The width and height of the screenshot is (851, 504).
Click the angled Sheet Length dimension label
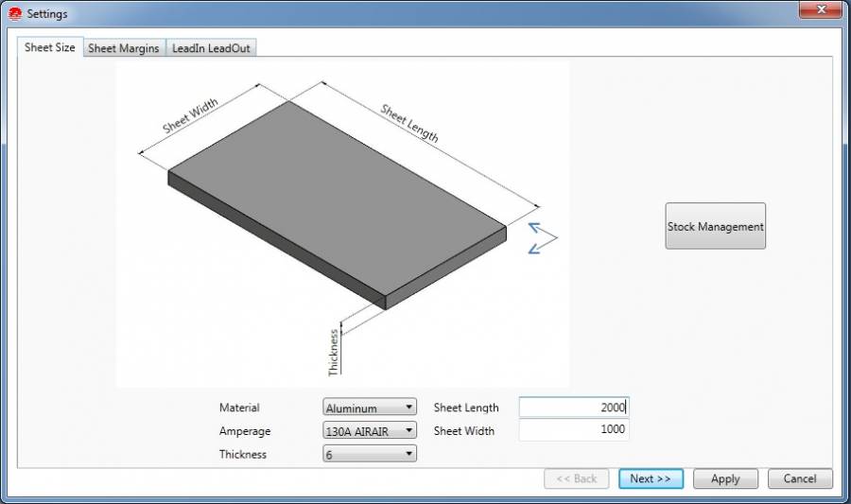[x=409, y=123]
